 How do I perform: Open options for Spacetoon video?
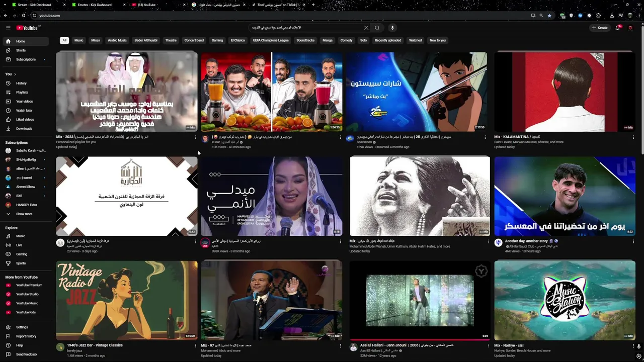[485, 137]
